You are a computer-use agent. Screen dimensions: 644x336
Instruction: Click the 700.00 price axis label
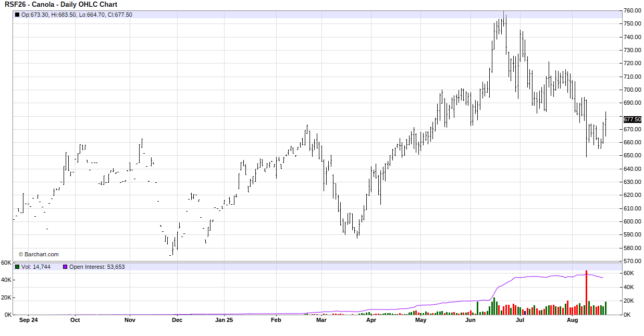point(632,90)
